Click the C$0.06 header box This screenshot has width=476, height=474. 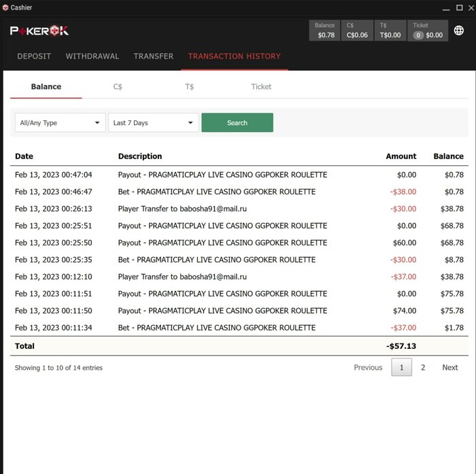click(357, 31)
